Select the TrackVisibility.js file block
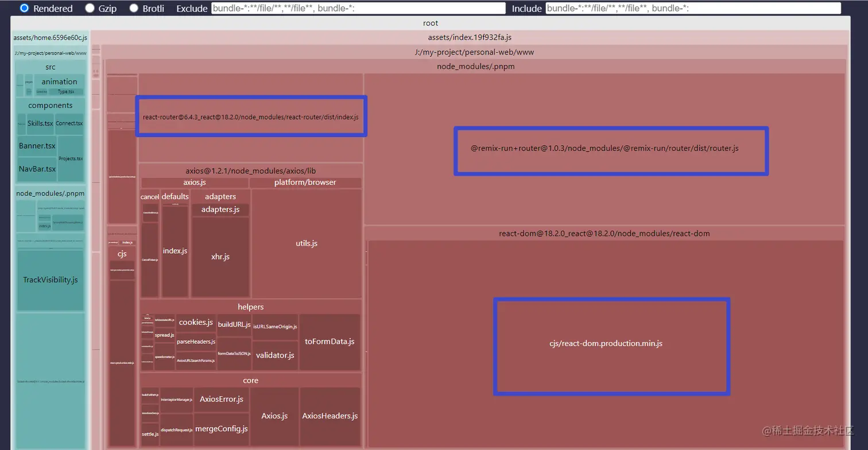868x450 pixels. tap(51, 280)
